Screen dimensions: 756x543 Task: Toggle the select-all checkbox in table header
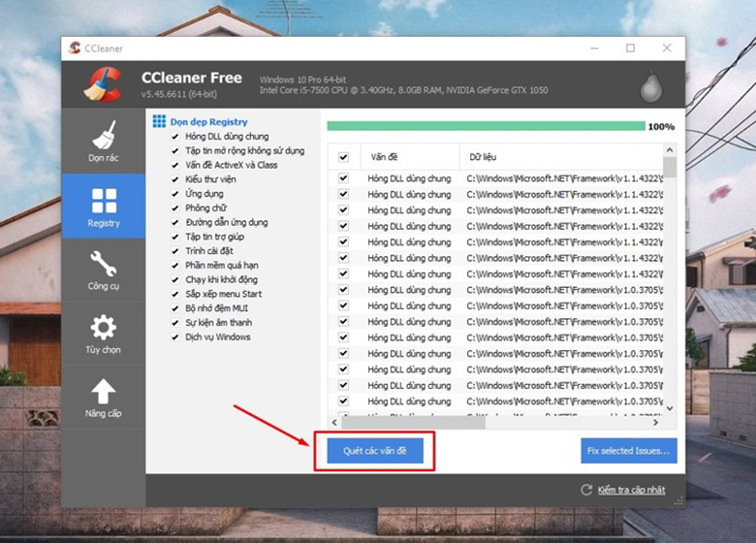(343, 156)
